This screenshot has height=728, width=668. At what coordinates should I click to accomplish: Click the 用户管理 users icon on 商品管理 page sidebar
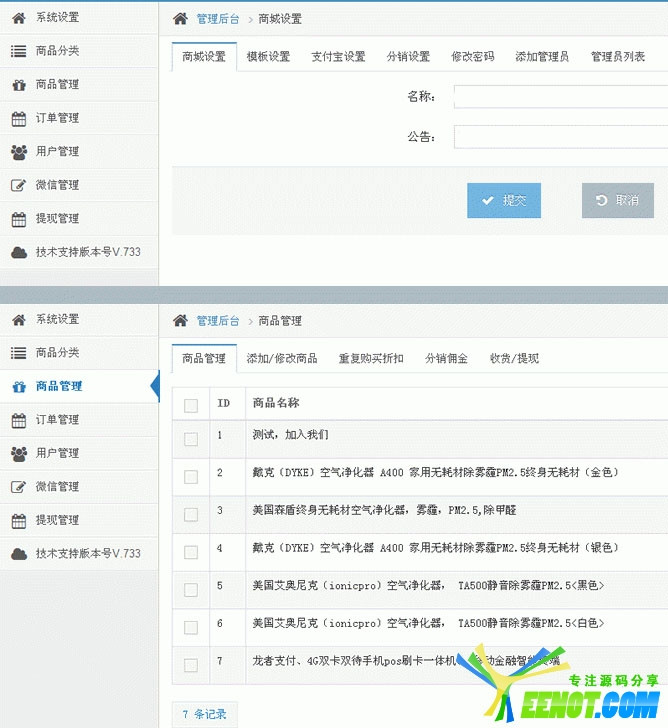pyautogui.click(x=19, y=454)
